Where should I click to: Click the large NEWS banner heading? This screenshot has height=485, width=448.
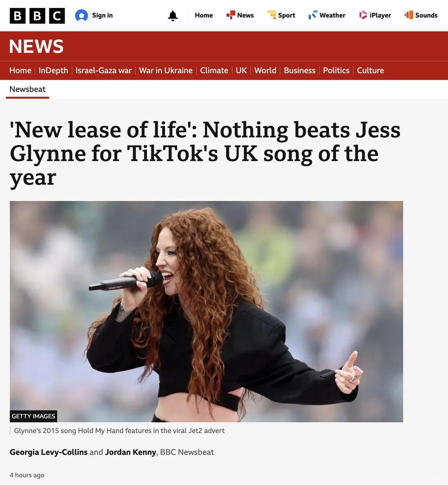click(36, 46)
